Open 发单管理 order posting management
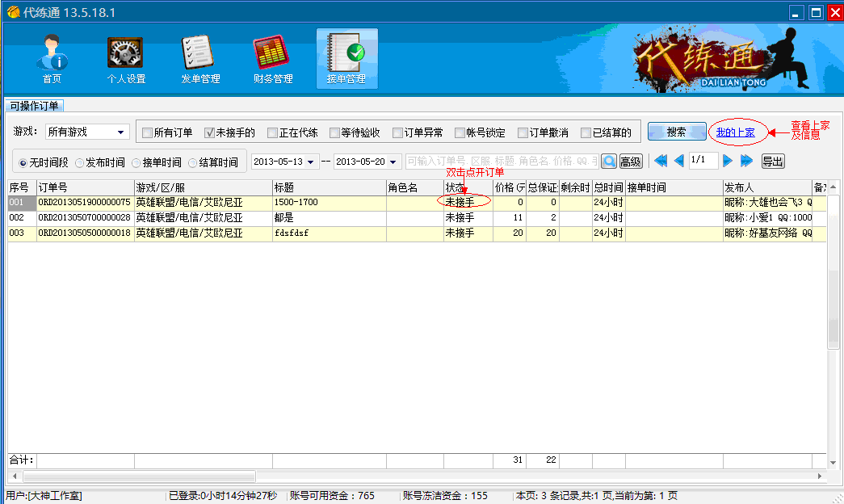This screenshot has height=504, width=844. [x=199, y=58]
